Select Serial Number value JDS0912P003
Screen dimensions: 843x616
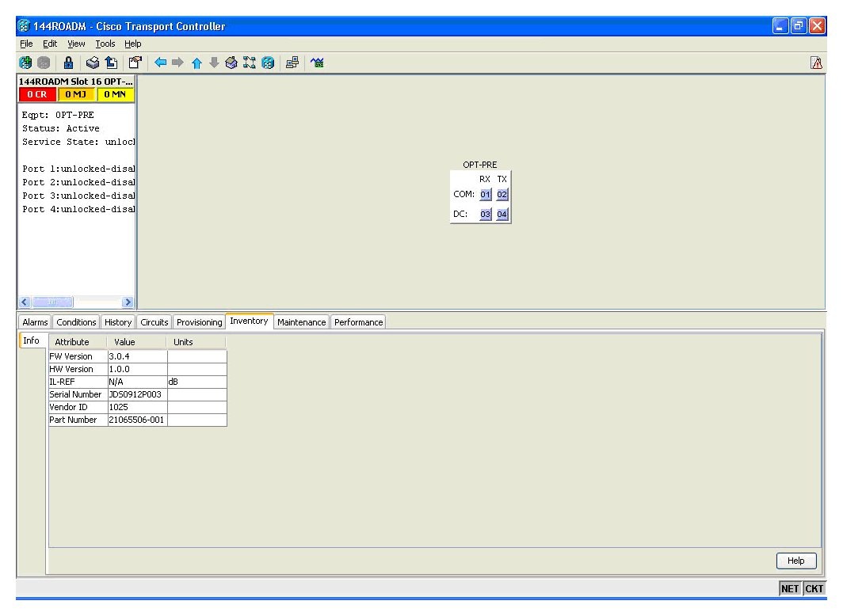point(137,395)
